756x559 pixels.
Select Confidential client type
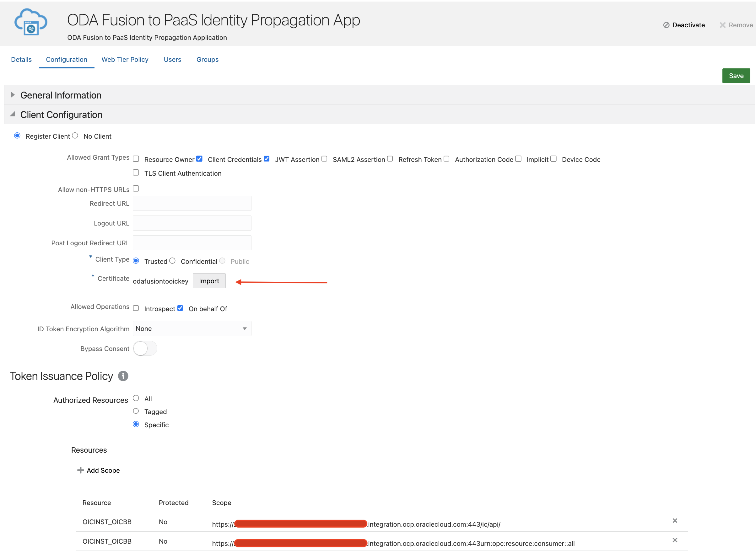click(173, 261)
